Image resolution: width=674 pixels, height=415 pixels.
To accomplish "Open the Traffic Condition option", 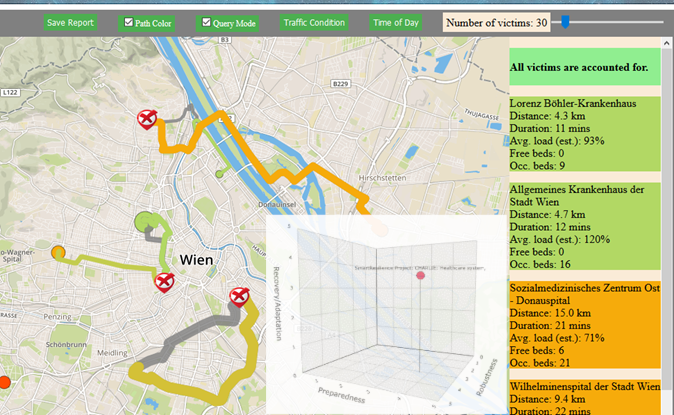I will (x=314, y=23).
